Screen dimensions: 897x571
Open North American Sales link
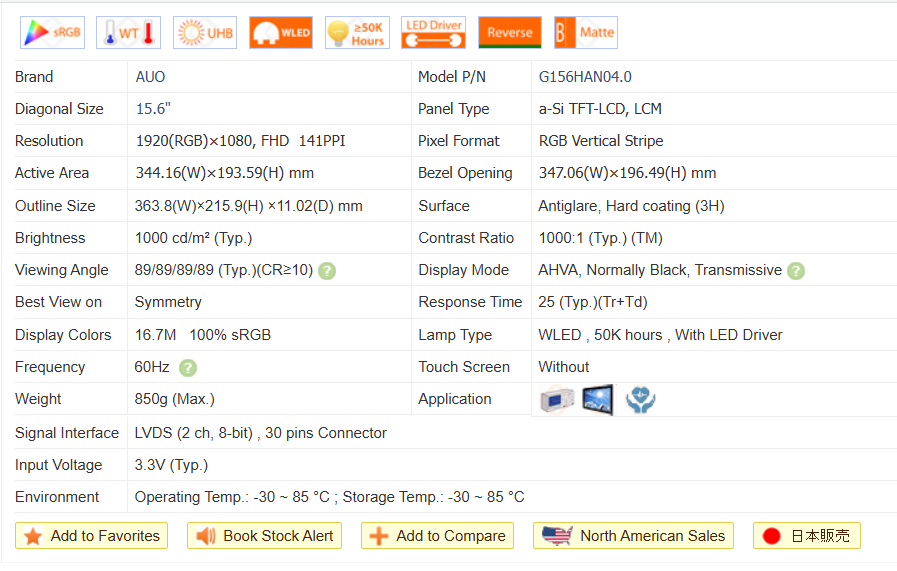pos(634,536)
